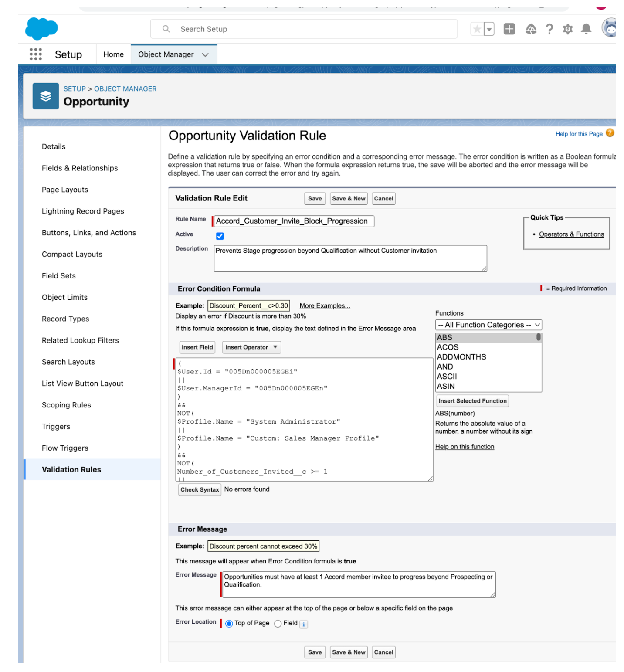Click the Check Syntax button

(199, 490)
